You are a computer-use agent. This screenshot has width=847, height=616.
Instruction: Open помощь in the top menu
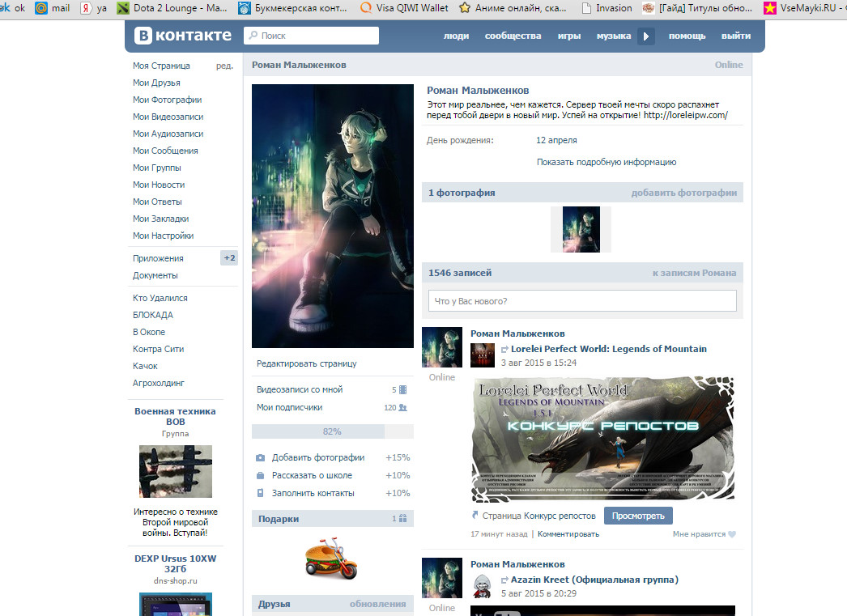[687, 36]
